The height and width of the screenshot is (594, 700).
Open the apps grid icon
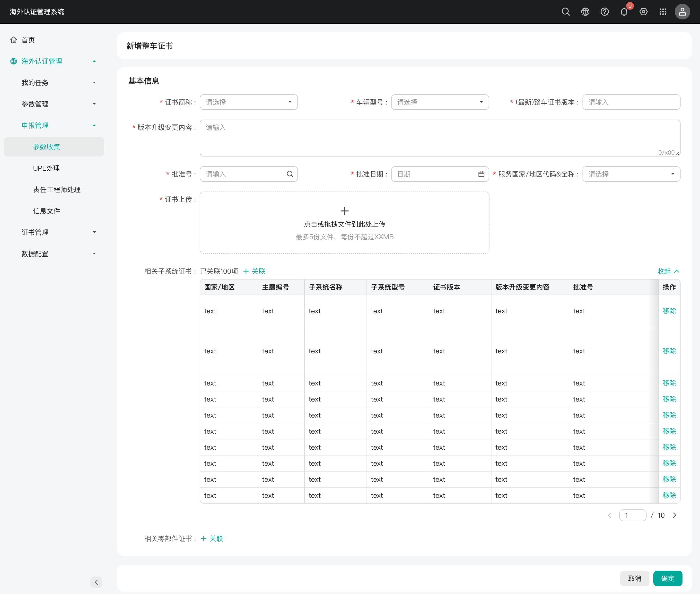coord(663,12)
